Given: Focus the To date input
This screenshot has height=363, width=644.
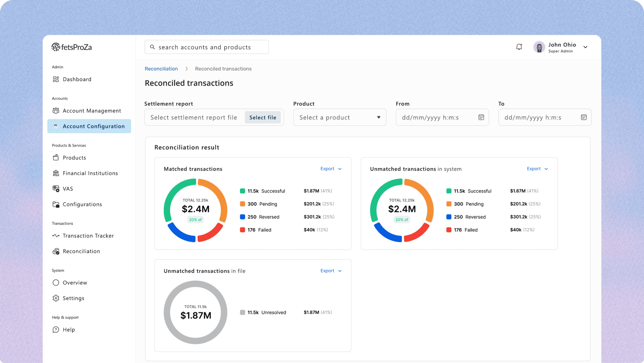Looking at the screenshot, I should (x=545, y=117).
